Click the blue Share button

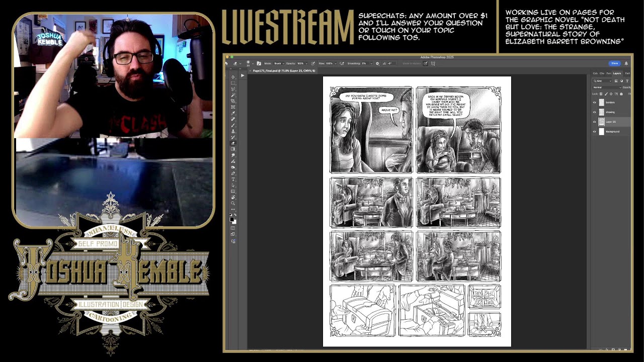(615, 63)
